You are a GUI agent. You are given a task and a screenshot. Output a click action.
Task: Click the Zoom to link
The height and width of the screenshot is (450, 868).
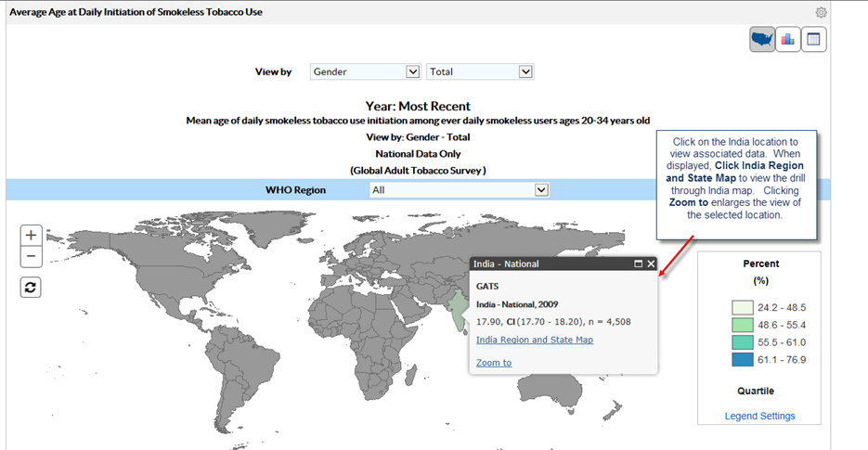point(494,363)
